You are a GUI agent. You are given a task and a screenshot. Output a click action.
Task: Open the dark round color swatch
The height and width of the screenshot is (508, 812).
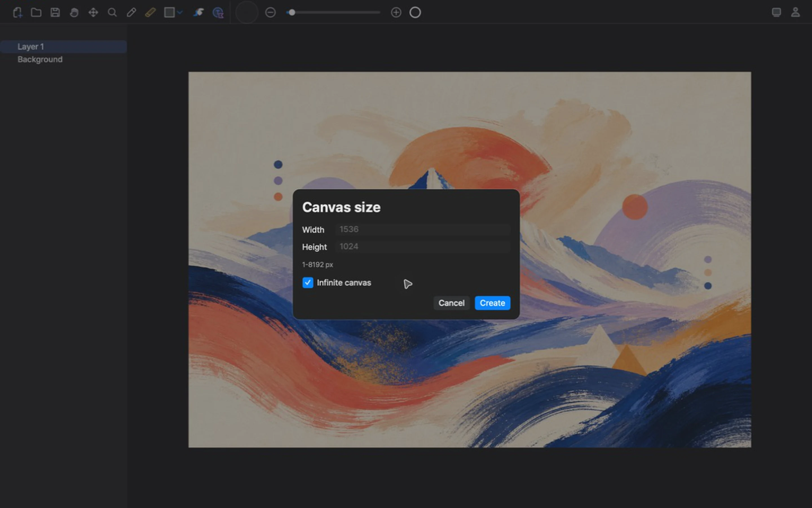click(247, 12)
